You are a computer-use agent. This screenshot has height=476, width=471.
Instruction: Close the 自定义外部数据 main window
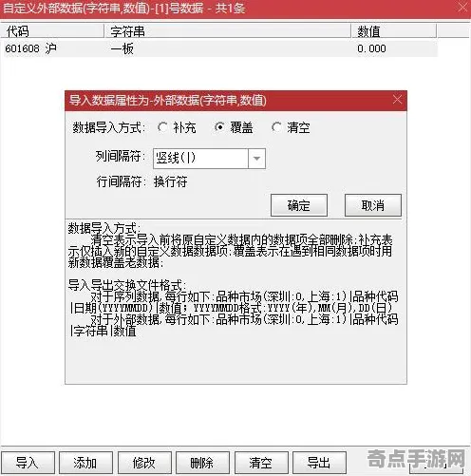point(463,8)
